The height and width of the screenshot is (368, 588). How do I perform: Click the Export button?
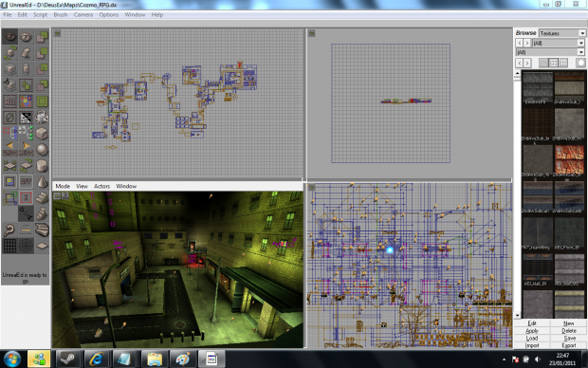point(568,345)
